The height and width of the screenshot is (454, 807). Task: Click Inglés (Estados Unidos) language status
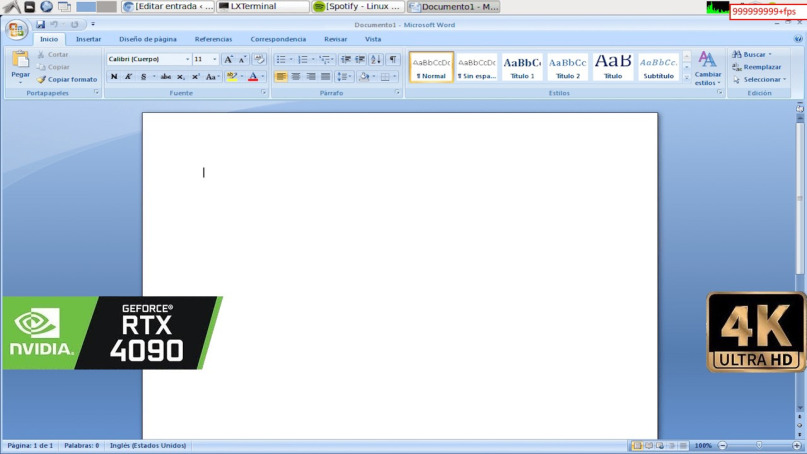pos(148,445)
